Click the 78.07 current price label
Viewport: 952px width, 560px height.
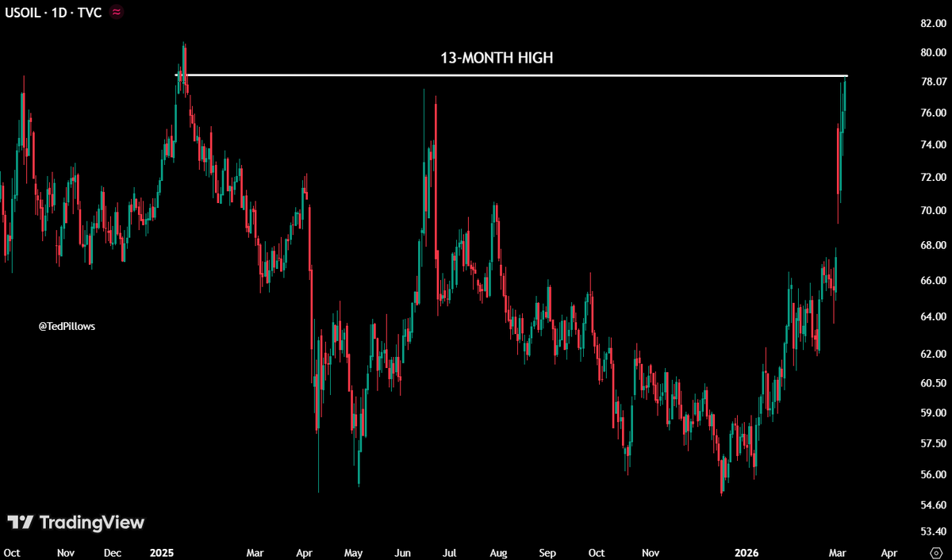(x=933, y=82)
